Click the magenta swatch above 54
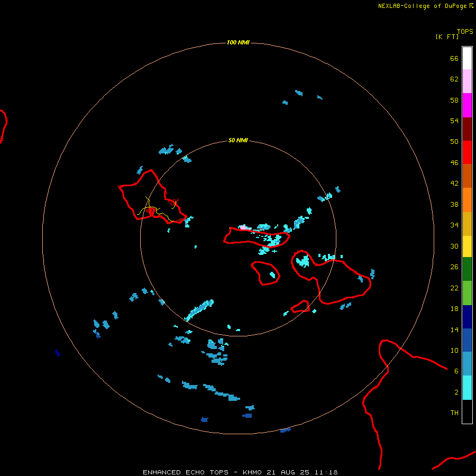The height and width of the screenshot is (476, 476). pyautogui.click(x=467, y=105)
